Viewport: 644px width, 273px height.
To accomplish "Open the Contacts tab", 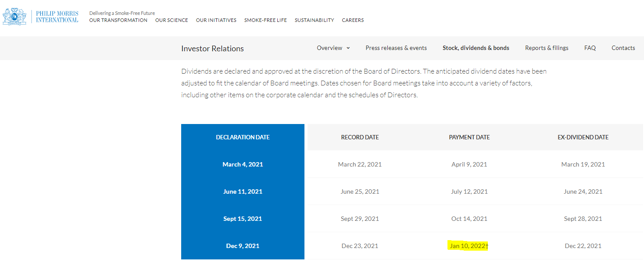I will point(623,48).
